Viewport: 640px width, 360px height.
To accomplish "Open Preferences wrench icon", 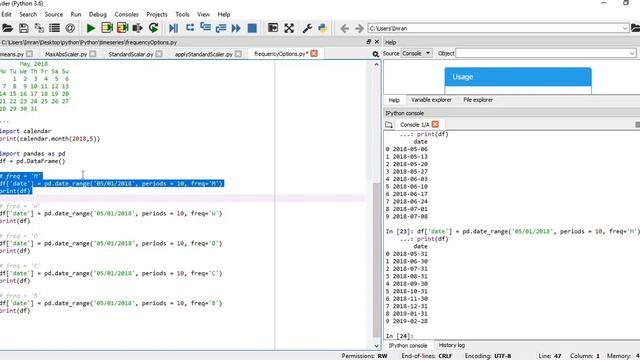I will (x=307, y=28).
